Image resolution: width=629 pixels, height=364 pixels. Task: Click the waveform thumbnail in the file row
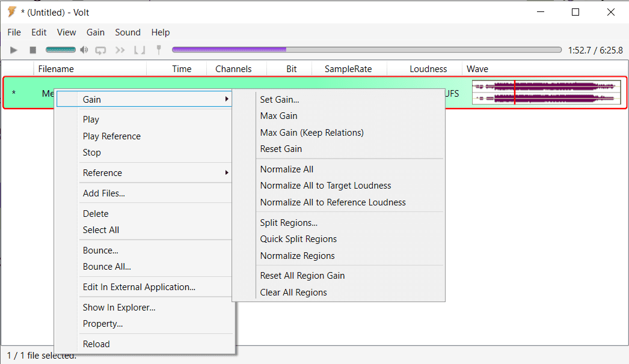(546, 93)
